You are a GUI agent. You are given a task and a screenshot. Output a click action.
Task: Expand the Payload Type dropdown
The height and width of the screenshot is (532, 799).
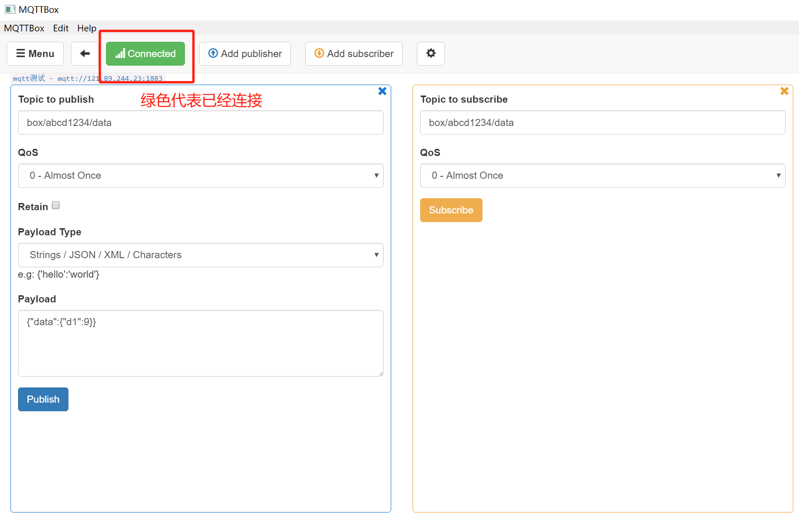(x=201, y=255)
